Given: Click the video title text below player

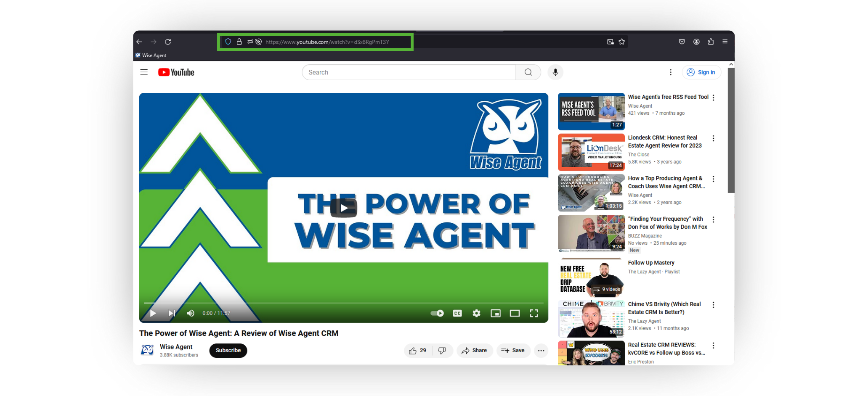Looking at the screenshot, I should click(239, 333).
